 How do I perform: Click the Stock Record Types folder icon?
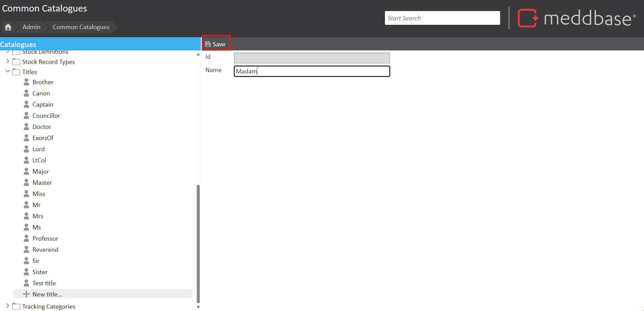click(x=16, y=62)
